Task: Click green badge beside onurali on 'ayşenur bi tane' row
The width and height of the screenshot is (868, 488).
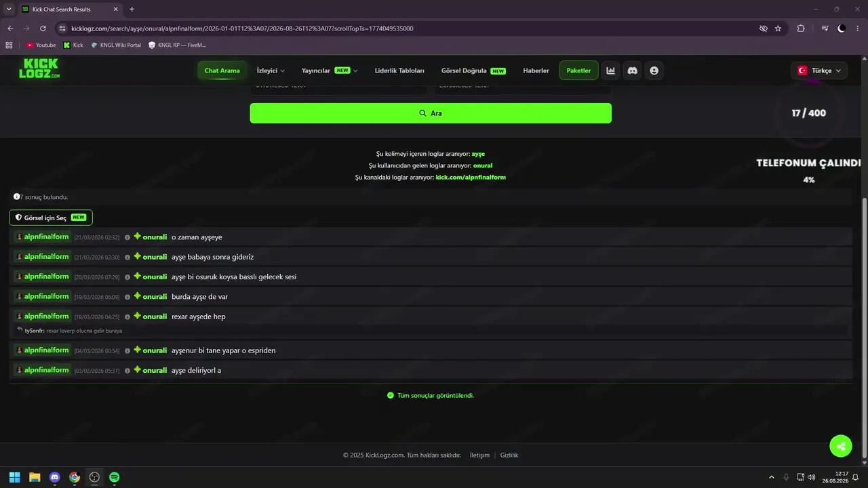Action: (x=137, y=350)
